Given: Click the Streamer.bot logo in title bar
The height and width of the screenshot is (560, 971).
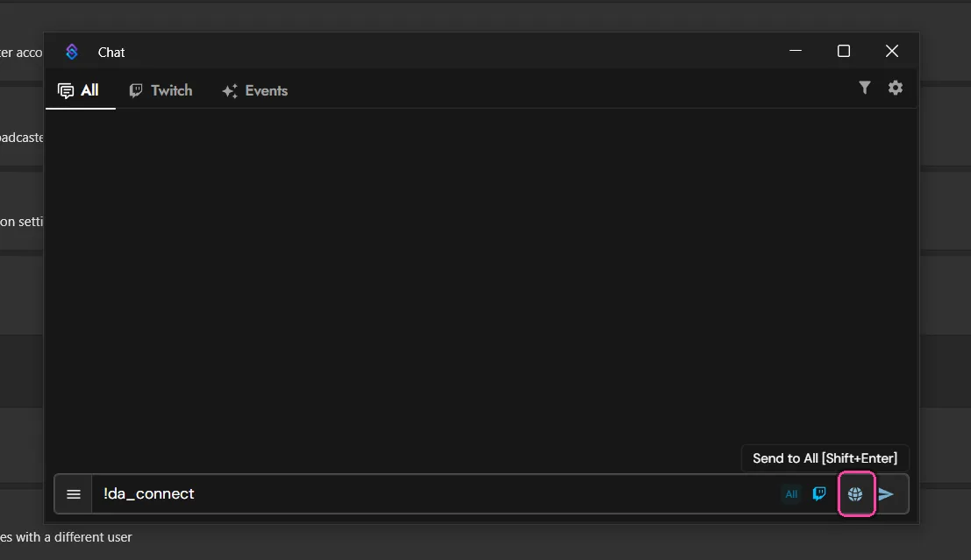Looking at the screenshot, I should click(x=72, y=52).
